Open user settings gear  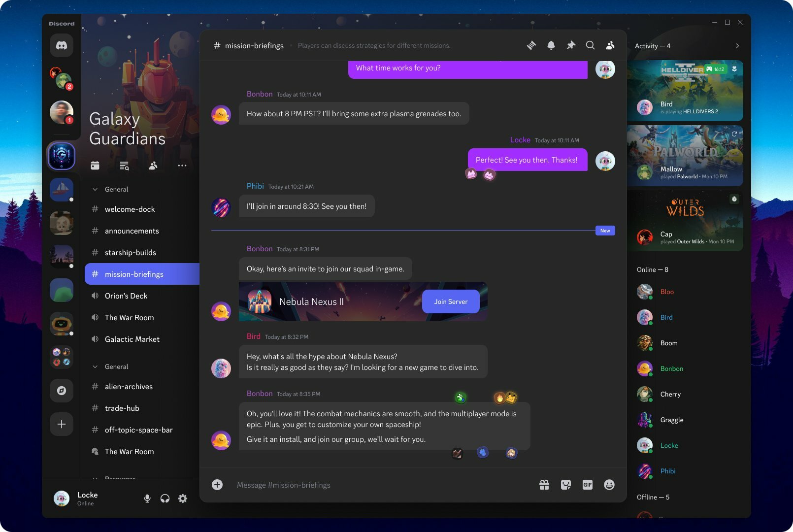click(183, 499)
